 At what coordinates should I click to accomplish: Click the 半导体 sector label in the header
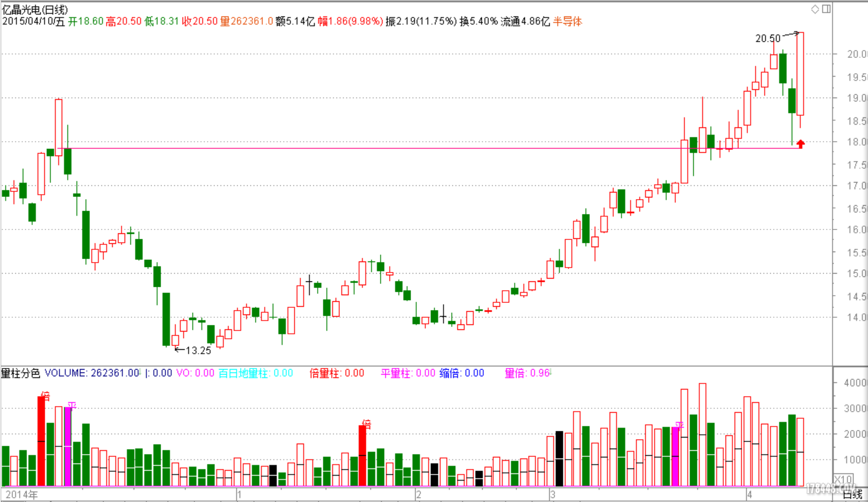tap(568, 22)
